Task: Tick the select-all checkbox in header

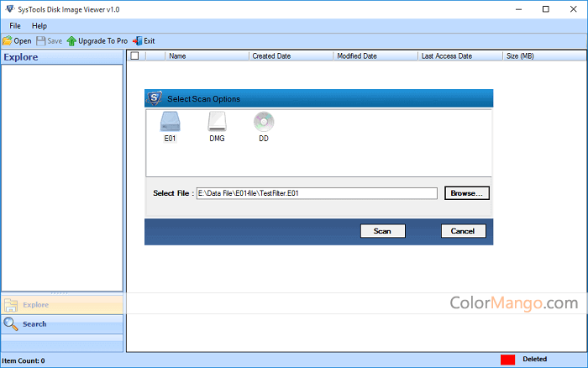Action: pyautogui.click(x=134, y=56)
